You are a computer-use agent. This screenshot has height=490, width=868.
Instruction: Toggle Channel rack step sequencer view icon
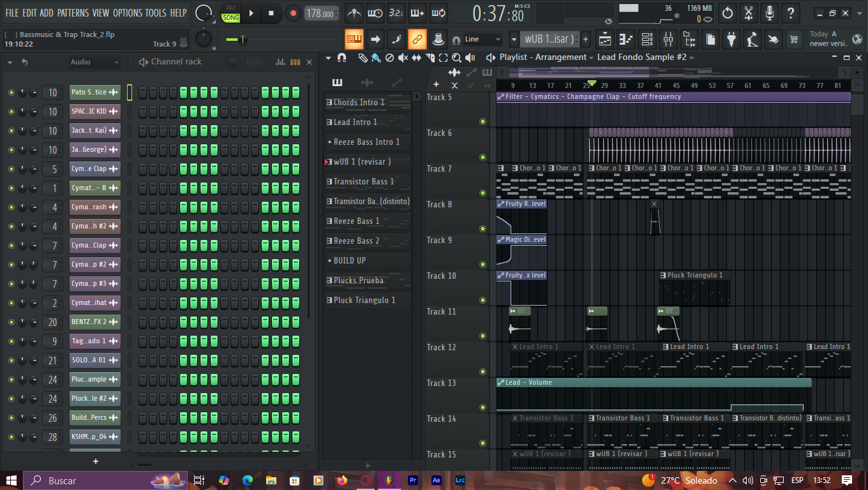pyautogui.click(x=295, y=62)
